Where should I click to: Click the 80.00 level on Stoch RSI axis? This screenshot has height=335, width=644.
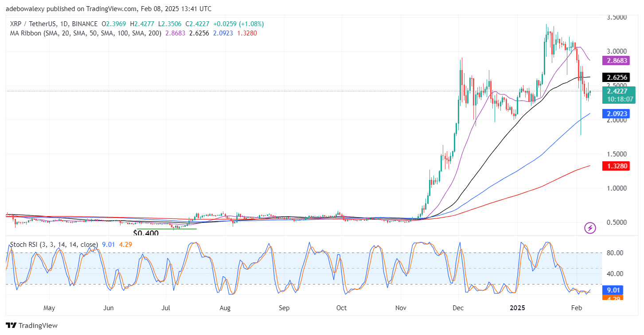614,253
